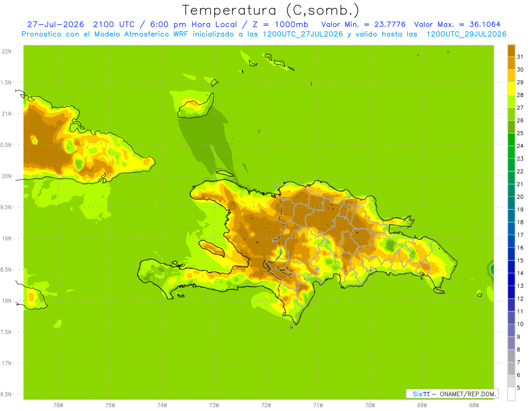Click the "20N" latitude axis label
The width and height of the screenshot is (532, 411).
click(x=7, y=176)
